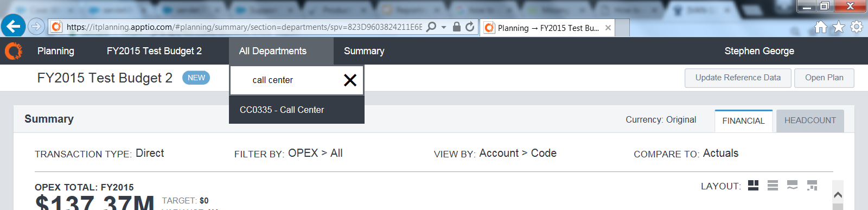This screenshot has height=210, width=868.
Task: Pick the waterfall chart layout icon
Action: tap(812, 186)
